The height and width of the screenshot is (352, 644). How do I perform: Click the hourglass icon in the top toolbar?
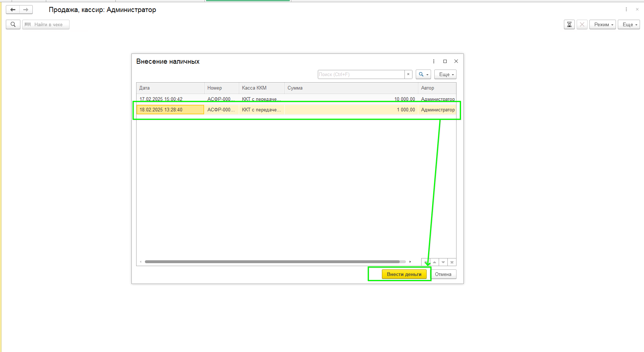[569, 24]
